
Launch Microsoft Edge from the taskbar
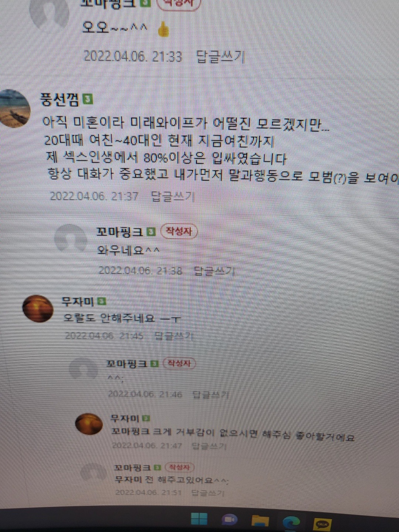(291, 522)
